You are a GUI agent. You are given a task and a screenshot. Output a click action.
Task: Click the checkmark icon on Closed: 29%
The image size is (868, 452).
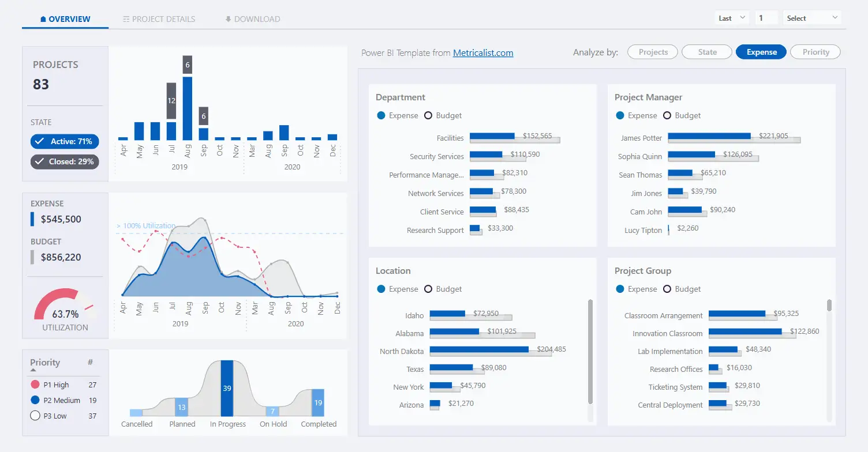click(x=40, y=161)
